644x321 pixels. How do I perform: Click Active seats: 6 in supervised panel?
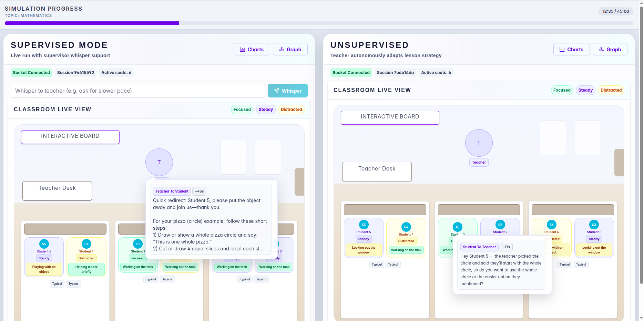click(116, 73)
